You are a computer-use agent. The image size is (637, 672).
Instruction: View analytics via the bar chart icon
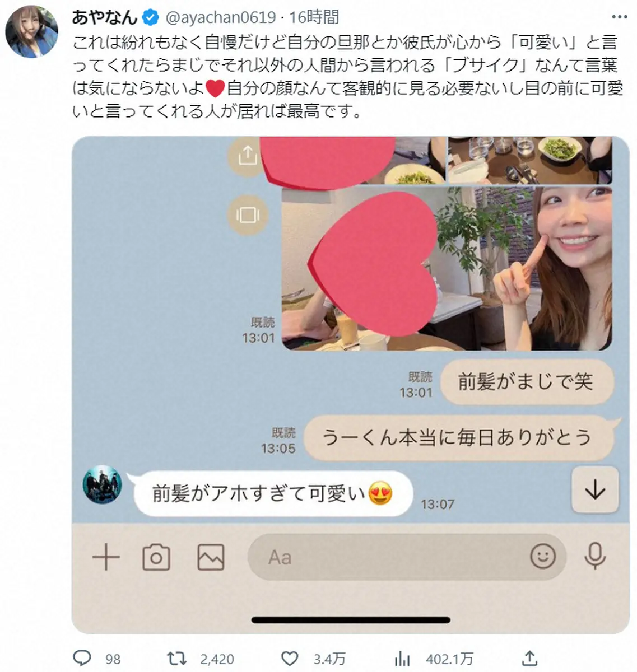tap(402, 658)
